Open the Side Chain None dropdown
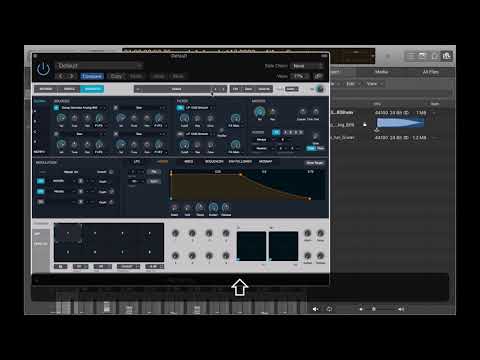Viewport: 480px width, 360px height. point(306,66)
